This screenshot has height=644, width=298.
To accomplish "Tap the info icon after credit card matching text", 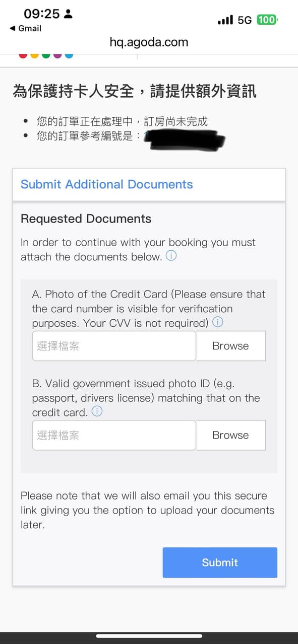I will coord(96,411).
